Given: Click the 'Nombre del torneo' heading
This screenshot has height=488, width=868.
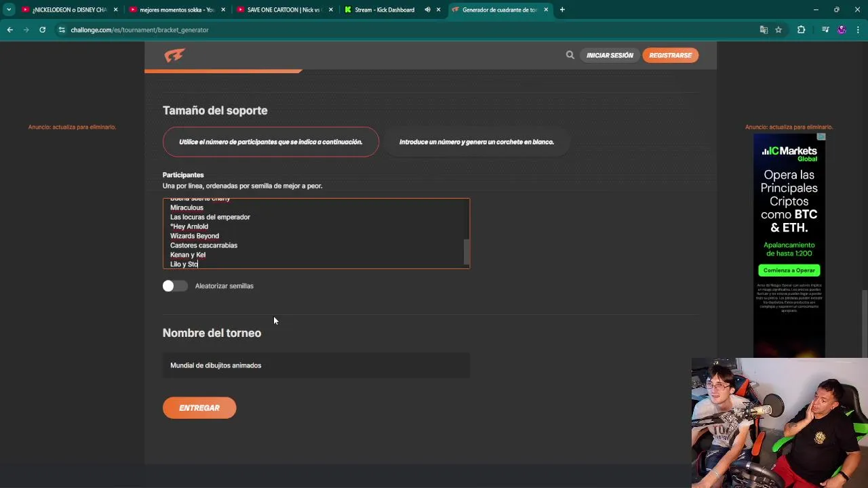Looking at the screenshot, I should (212, 333).
